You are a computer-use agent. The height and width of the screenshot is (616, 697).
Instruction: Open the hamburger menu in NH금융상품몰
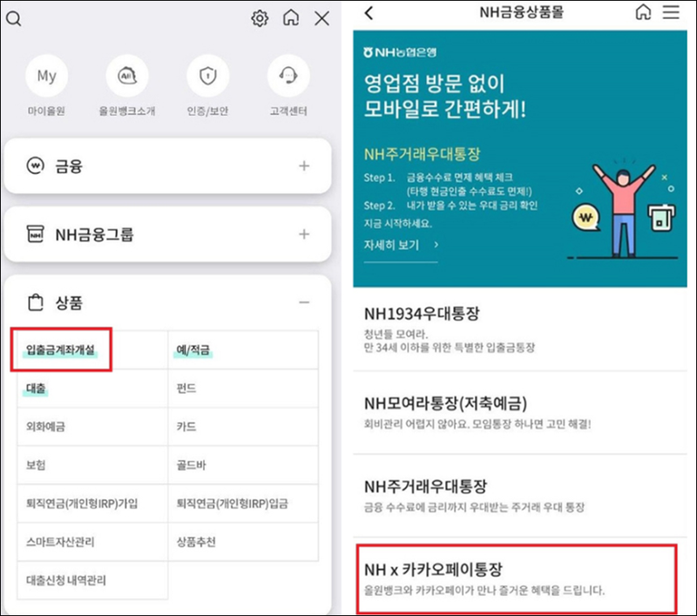671,12
